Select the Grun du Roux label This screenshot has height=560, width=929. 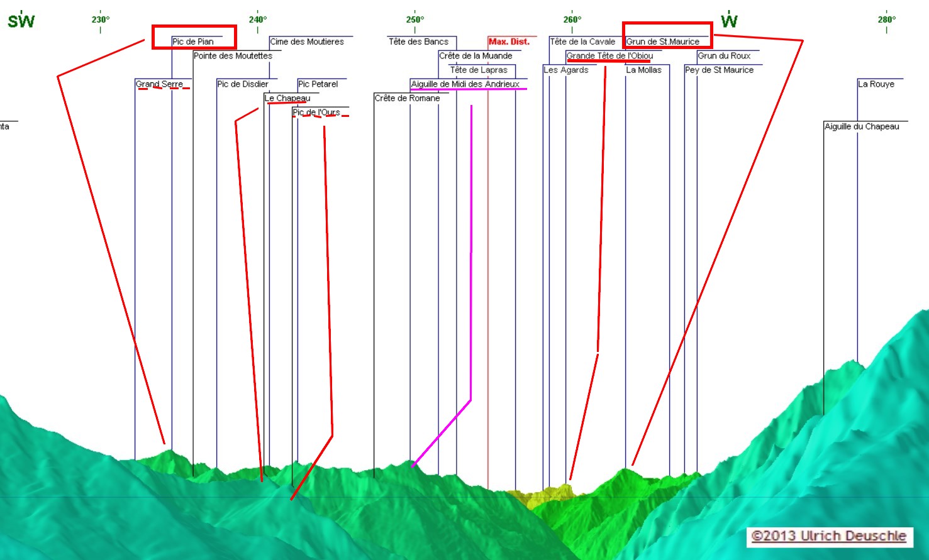[x=724, y=56]
